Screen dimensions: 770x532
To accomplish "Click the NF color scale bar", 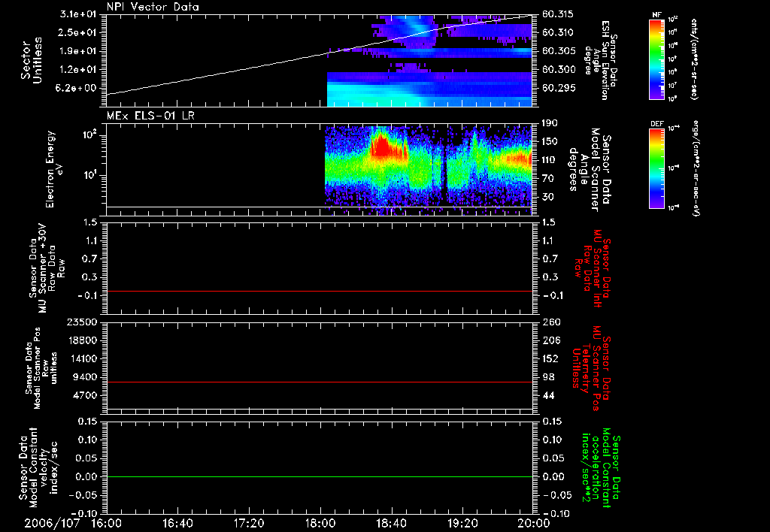I will click(x=656, y=59).
